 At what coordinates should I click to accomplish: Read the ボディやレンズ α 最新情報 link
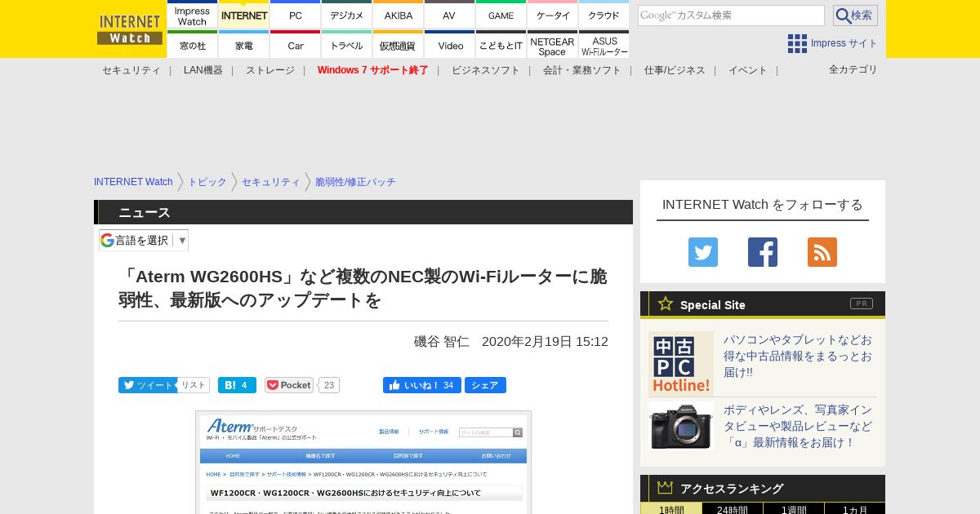pos(798,426)
